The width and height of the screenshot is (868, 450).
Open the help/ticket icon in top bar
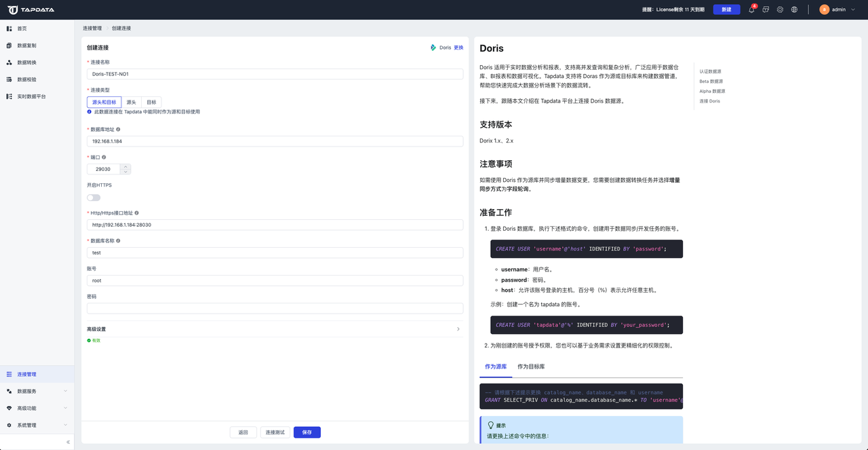coord(766,10)
